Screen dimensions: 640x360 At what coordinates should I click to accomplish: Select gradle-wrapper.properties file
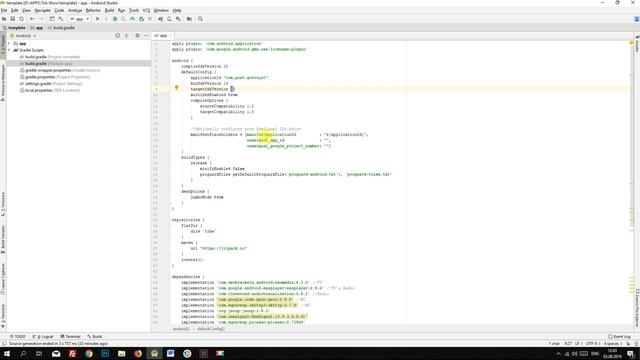60,70
